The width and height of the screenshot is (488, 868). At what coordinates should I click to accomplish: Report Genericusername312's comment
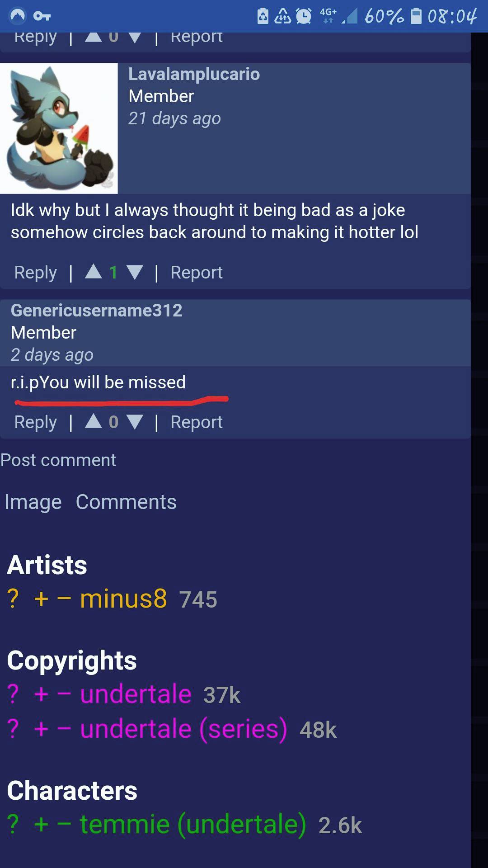click(x=197, y=422)
